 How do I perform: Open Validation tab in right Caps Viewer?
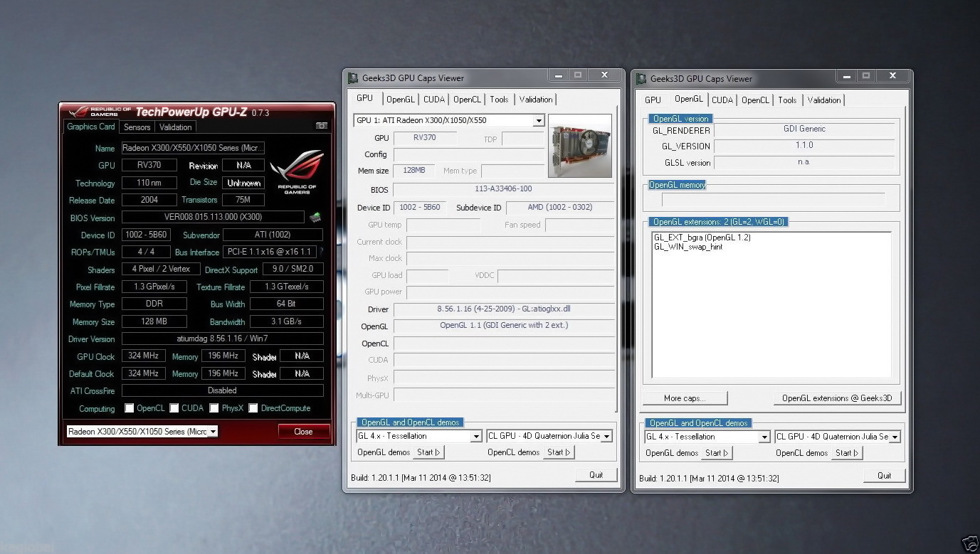[824, 100]
